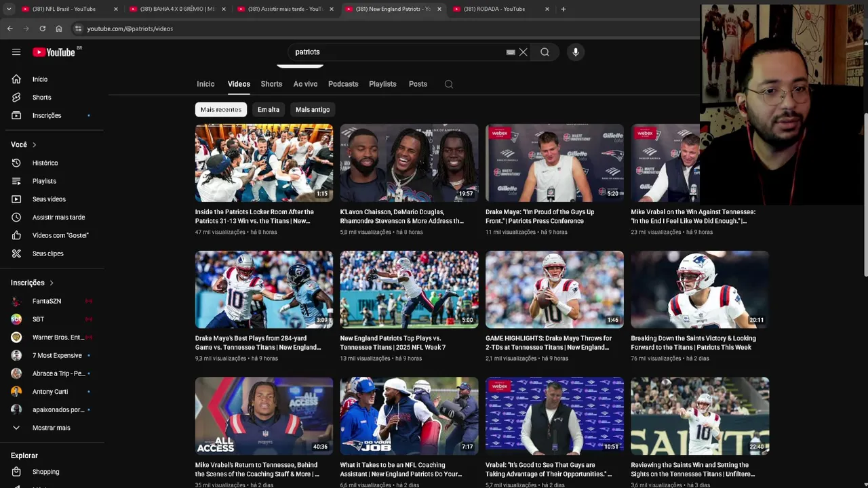The height and width of the screenshot is (488, 868).
Task: Open Mike Vrabel's Return to Tennessee title
Action: (257, 470)
